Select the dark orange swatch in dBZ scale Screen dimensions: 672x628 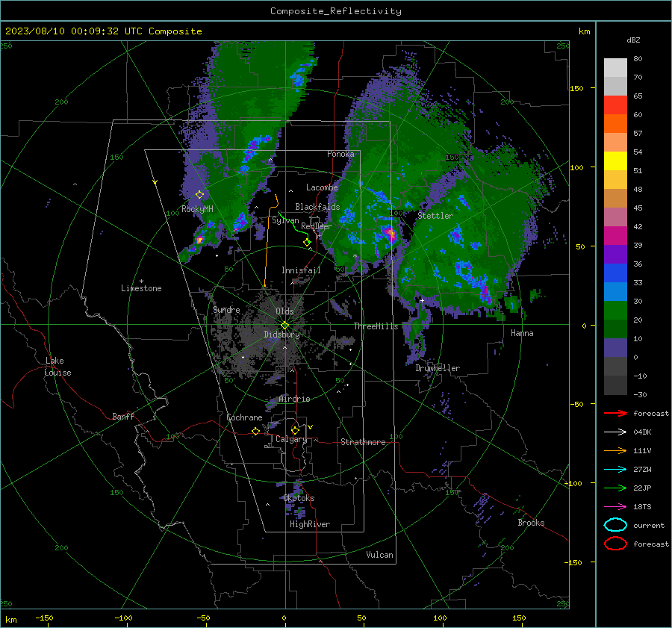(615, 123)
